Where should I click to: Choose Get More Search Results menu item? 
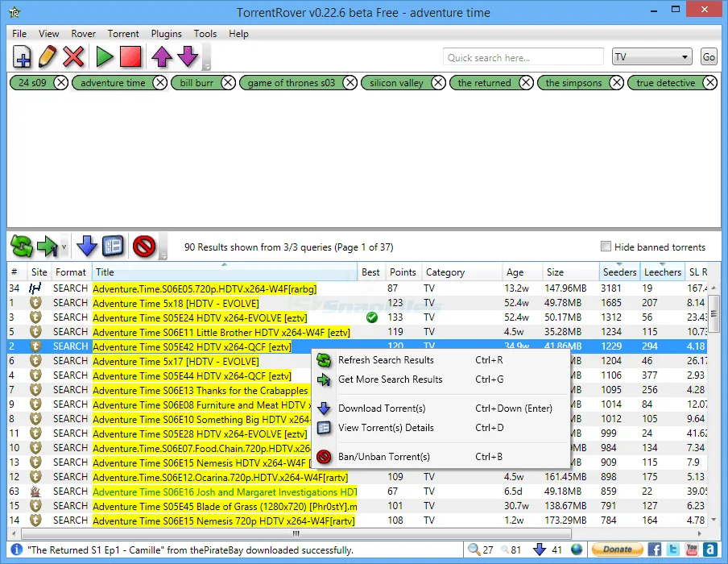tap(441, 379)
